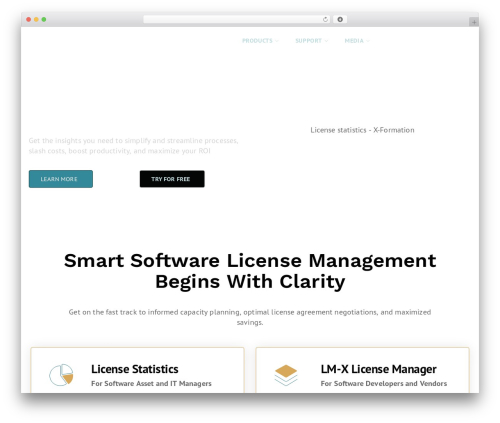The height and width of the screenshot is (423, 500).
Task: Open the LM-X License Manager card title
Action: (379, 369)
